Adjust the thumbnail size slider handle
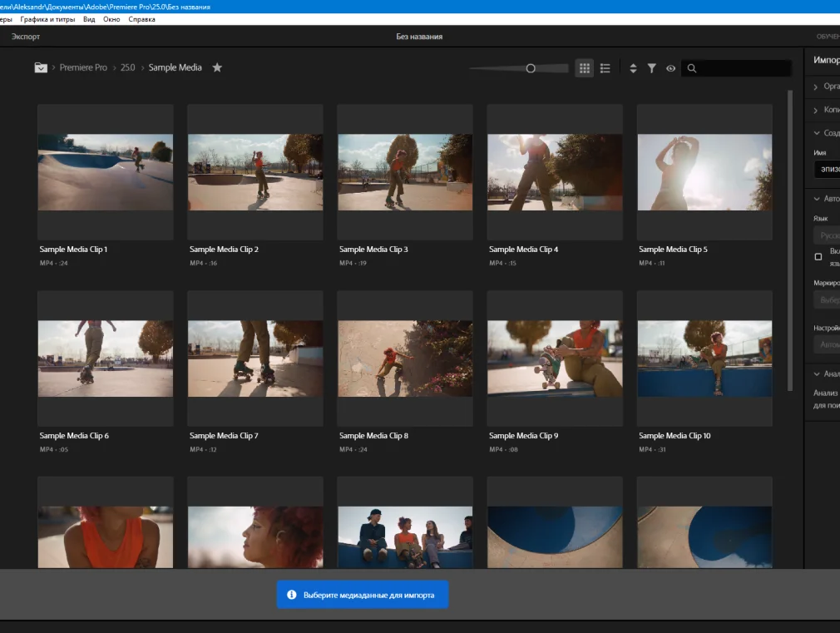This screenshot has width=840, height=633. pyautogui.click(x=531, y=68)
